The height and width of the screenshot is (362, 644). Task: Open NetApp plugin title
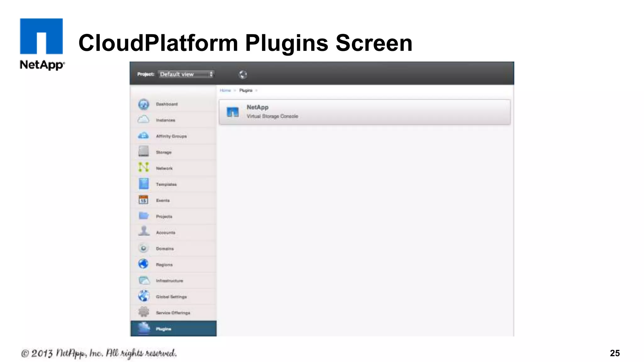258,107
